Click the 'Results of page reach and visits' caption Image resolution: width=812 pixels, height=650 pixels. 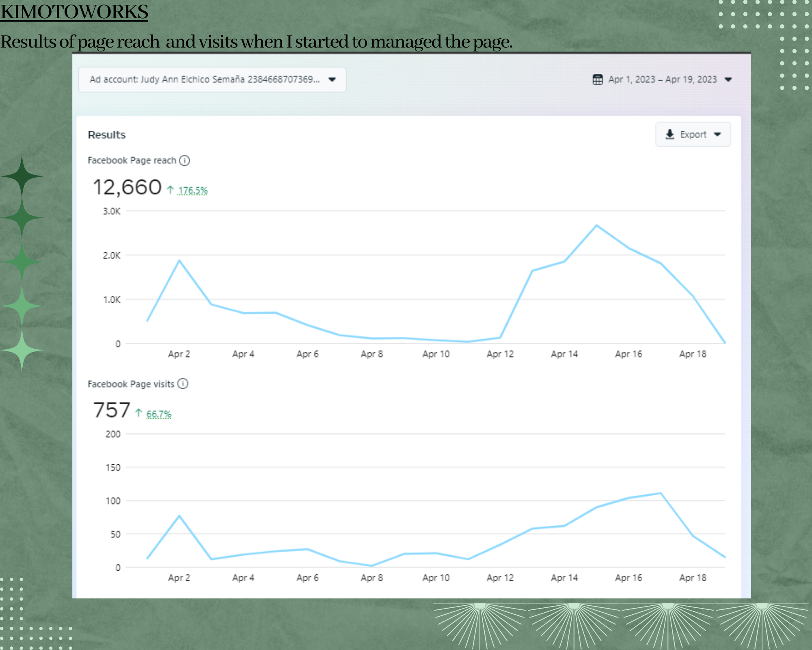(x=257, y=42)
